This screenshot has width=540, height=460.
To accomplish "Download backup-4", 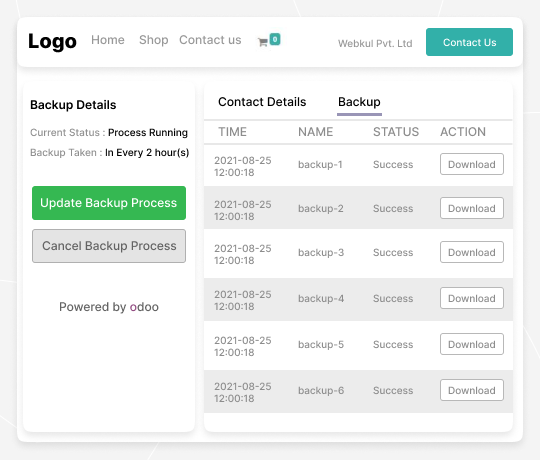I will (x=471, y=298).
